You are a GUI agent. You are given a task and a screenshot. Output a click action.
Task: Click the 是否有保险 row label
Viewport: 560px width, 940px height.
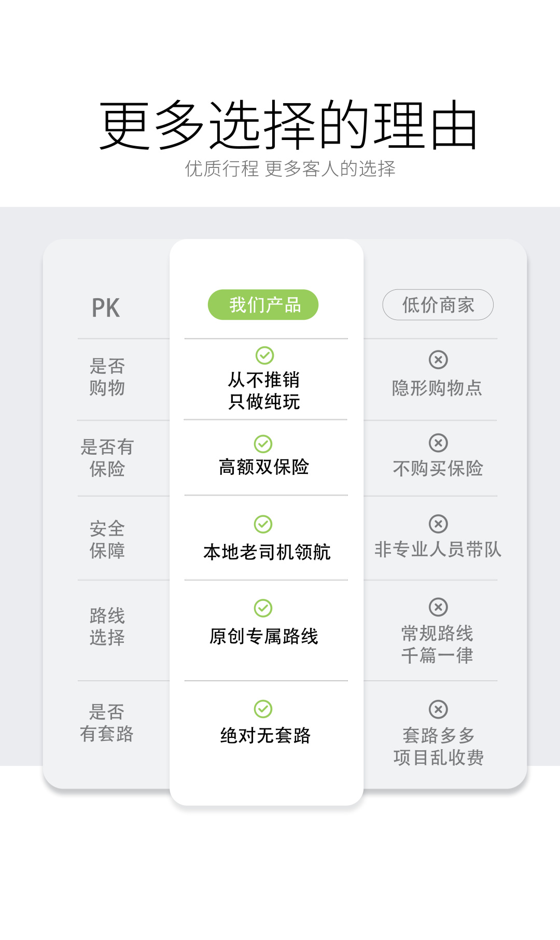coord(107,458)
